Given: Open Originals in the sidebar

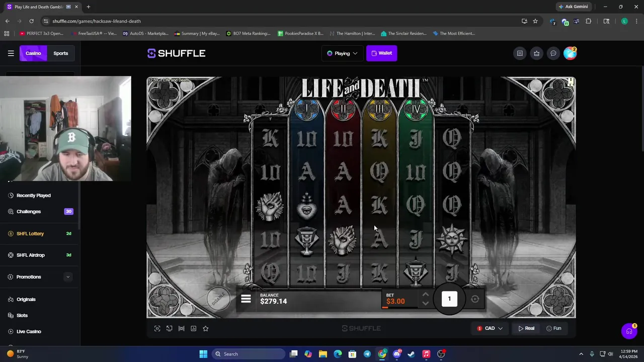Looking at the screenshot, I should pyautogui.click(x=26, y=300).
